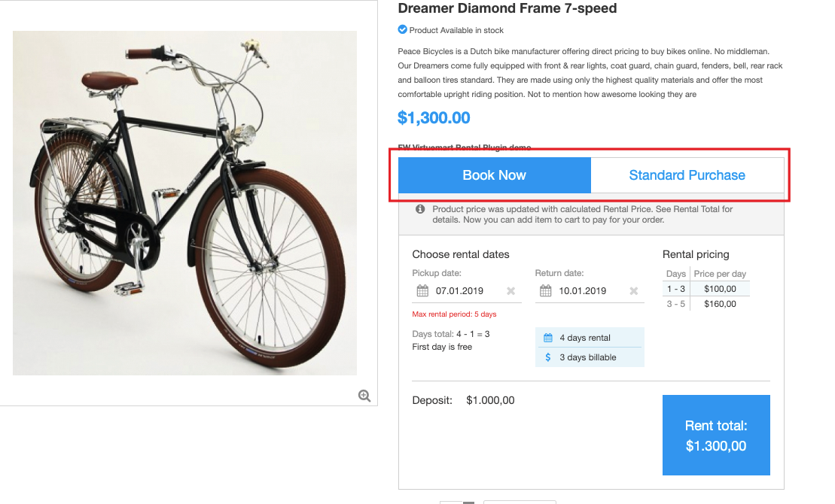Switch to the Standard Purchase tab
Viewport: 835px width, 504px height.
point(687,175)
